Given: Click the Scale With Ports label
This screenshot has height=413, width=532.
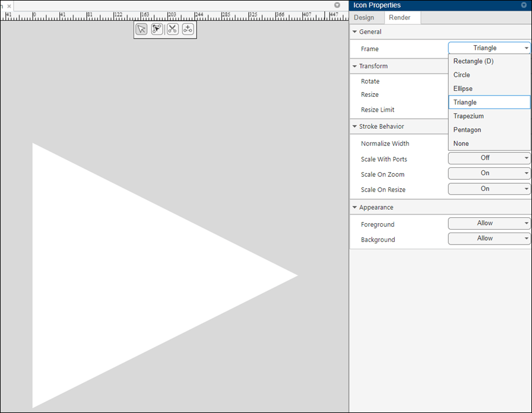Looking at the screenshot, I should point(384,159).
